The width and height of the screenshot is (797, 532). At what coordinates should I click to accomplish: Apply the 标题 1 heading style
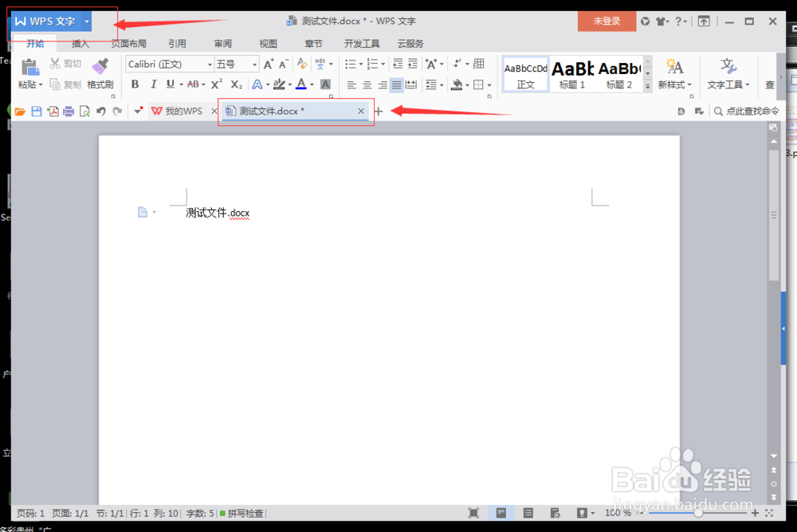pyautogui.click(x=572, y=75)
